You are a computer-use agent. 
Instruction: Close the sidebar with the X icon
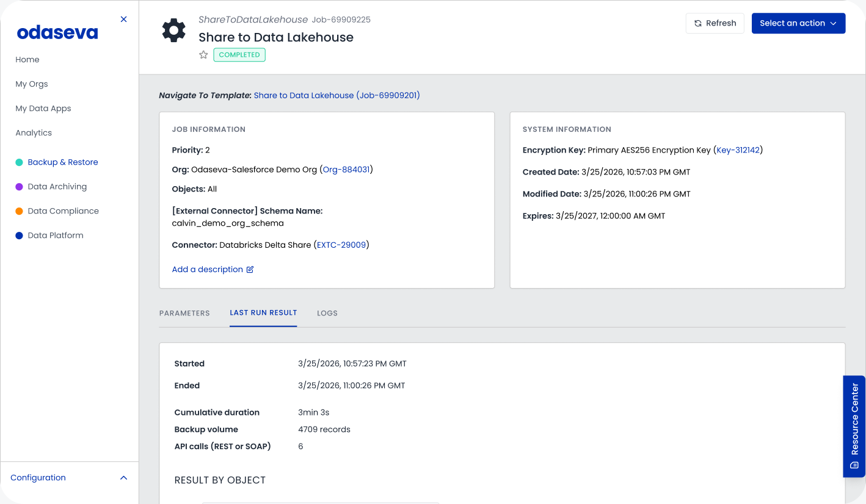pos(124,19)
